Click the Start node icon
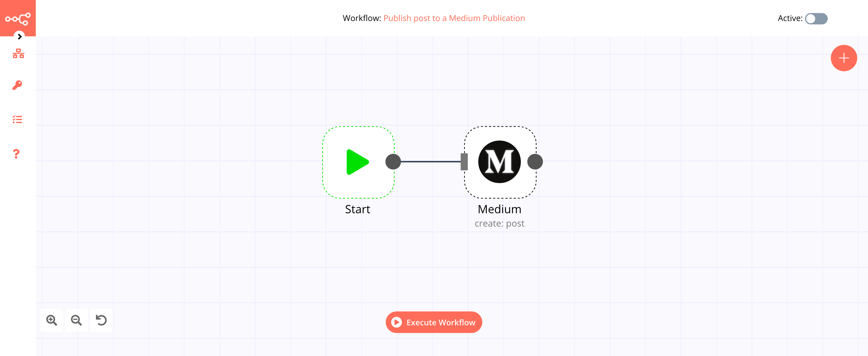The image size is (868, 356). 357,162
